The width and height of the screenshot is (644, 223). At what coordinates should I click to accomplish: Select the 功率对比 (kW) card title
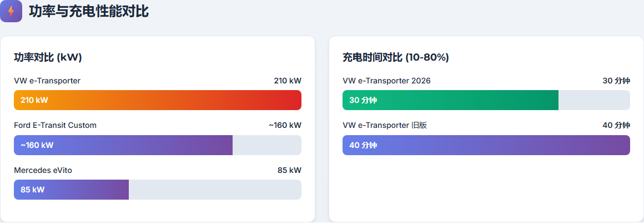click(x=48, y=57)
